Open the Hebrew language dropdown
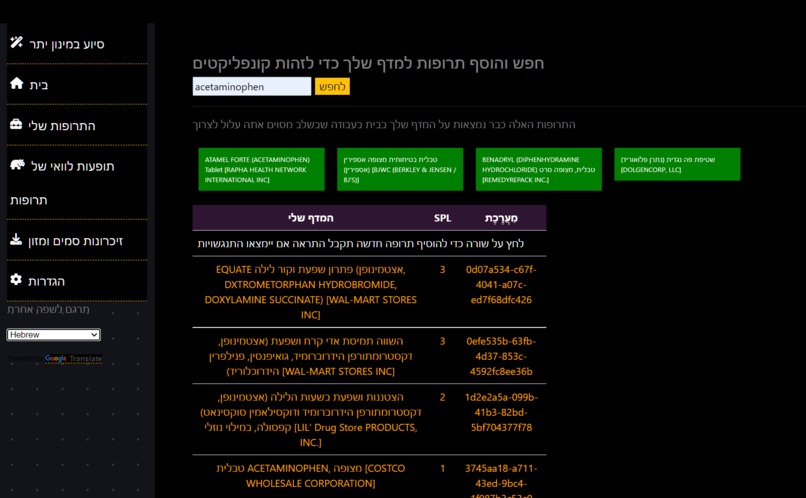Viewport: 806px width, 498px height. (53, 335)
